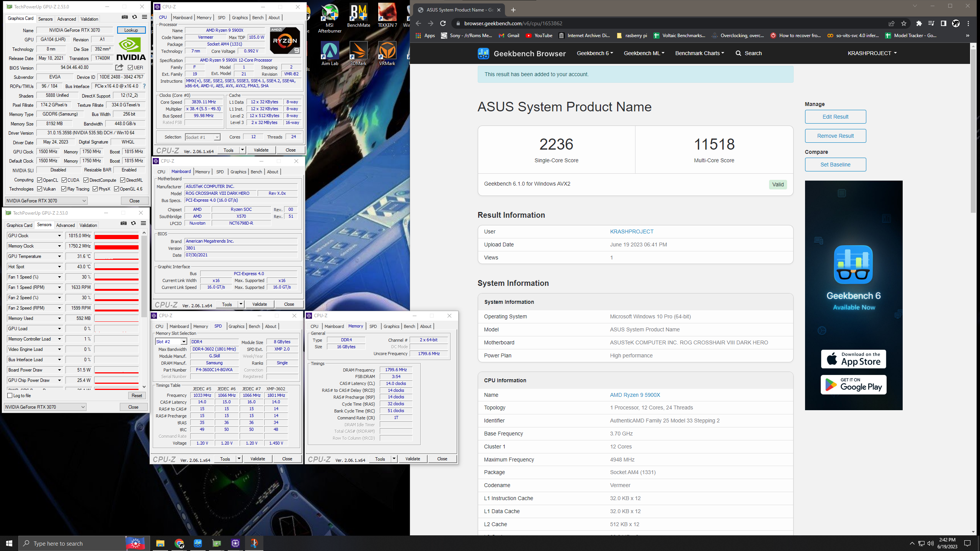Click the Chrome share page icon
980x551 pixels.
[891, 24]
